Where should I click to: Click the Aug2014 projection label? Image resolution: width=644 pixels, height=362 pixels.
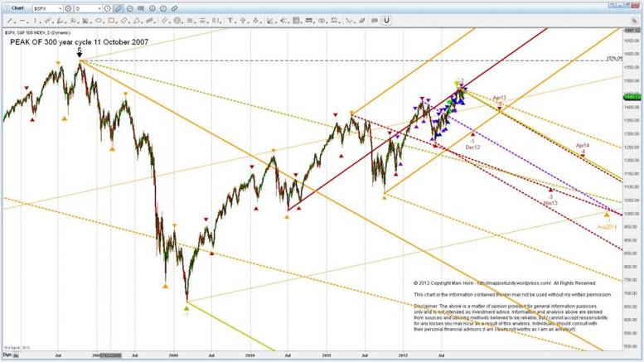point(607,226)
